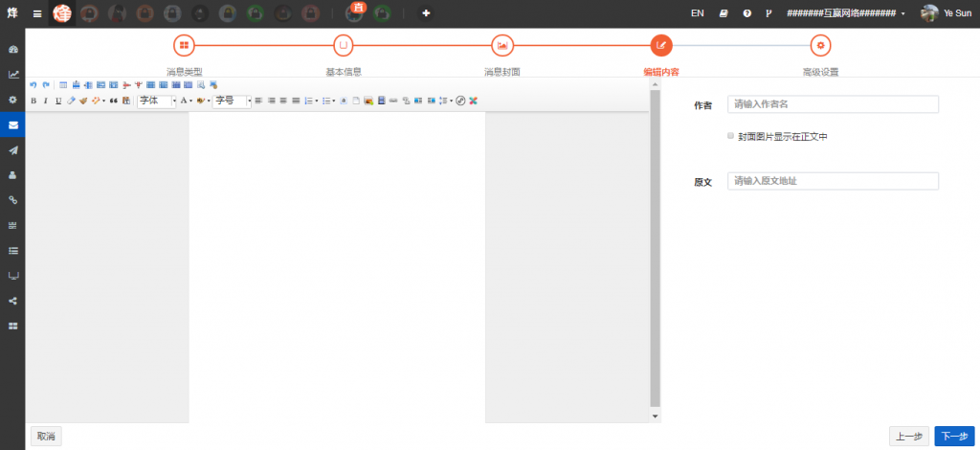This screenshot has height=450, width=980.
Task: Click the 下一步 button
Action: coord(953,436)
